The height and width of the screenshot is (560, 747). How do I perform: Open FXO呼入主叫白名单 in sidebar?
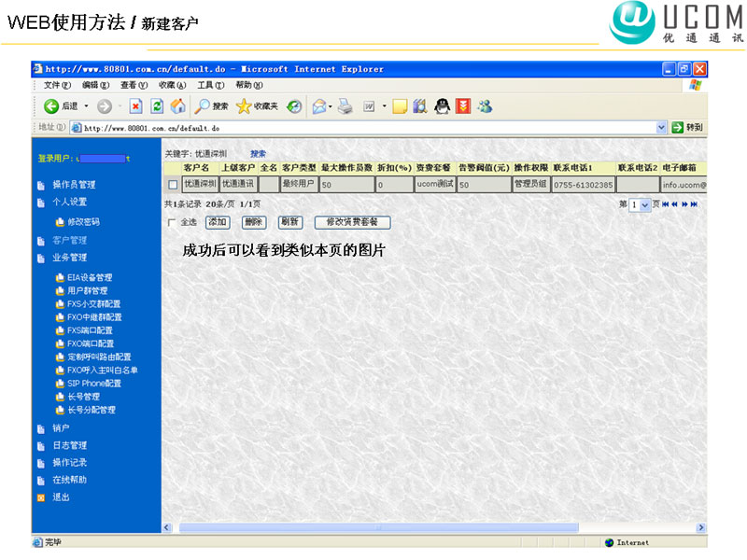coord(103,371)
